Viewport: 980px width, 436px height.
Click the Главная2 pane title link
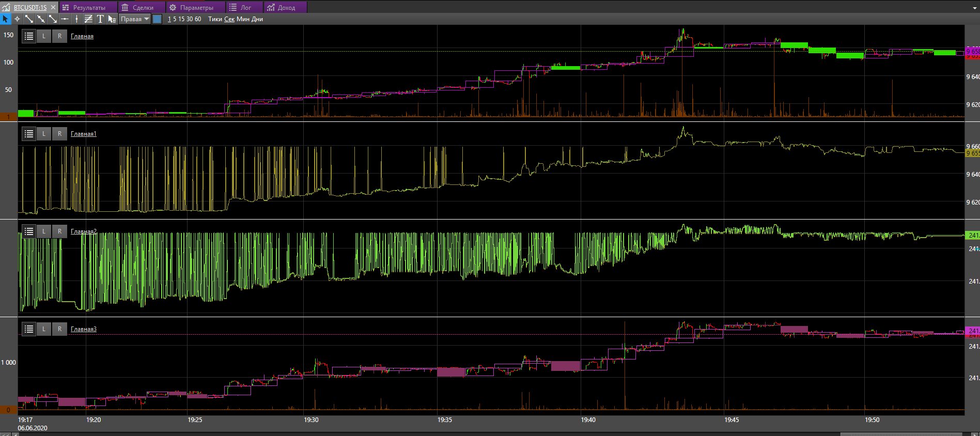[83, 231]
